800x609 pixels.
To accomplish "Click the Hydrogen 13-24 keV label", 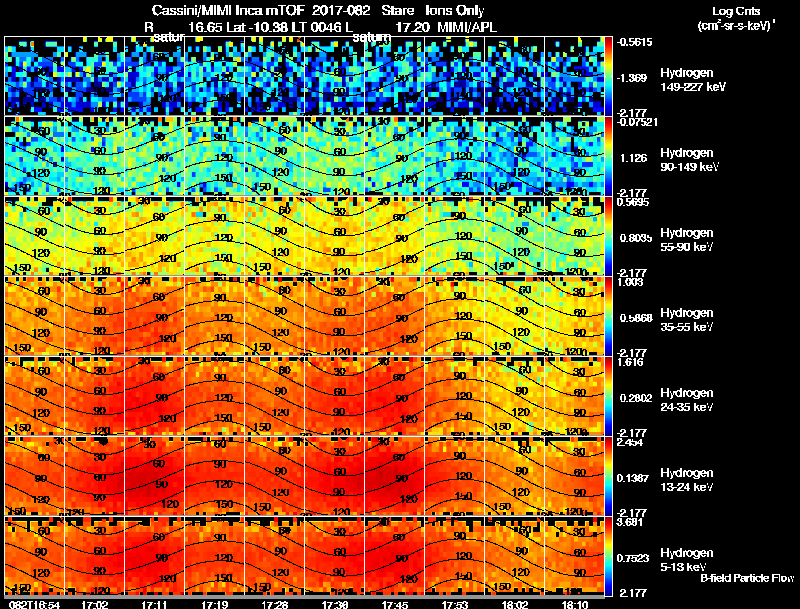I will point(687,479).
